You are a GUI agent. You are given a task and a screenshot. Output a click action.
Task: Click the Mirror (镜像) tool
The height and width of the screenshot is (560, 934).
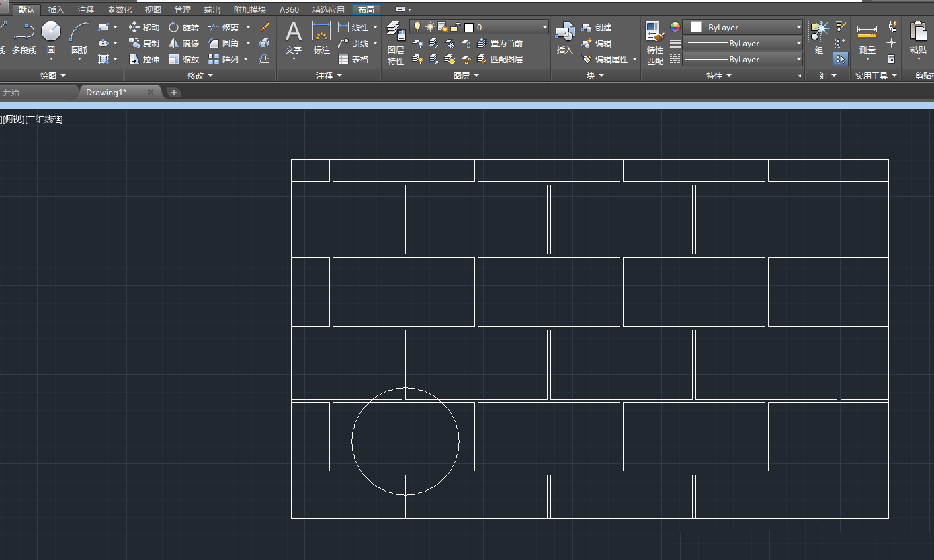tap(183, 44)
